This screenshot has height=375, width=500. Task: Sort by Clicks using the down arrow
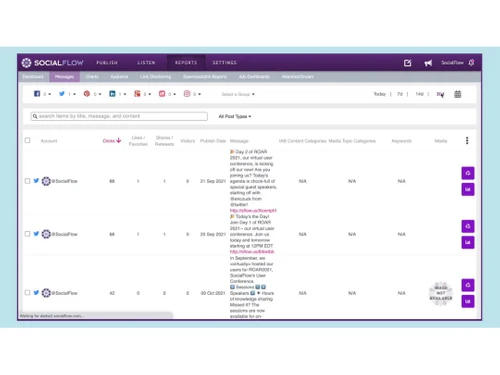tap(119, 141)
